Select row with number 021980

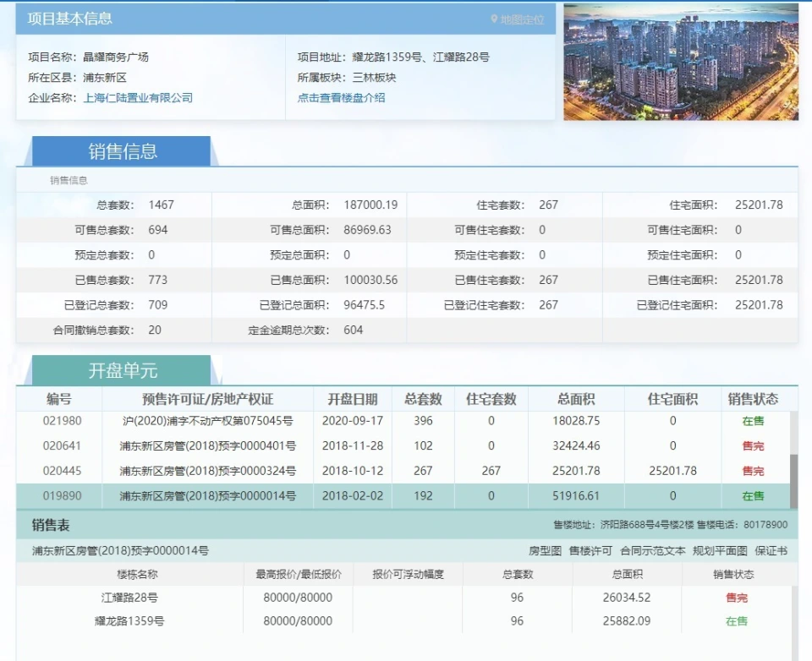(63, 421)
